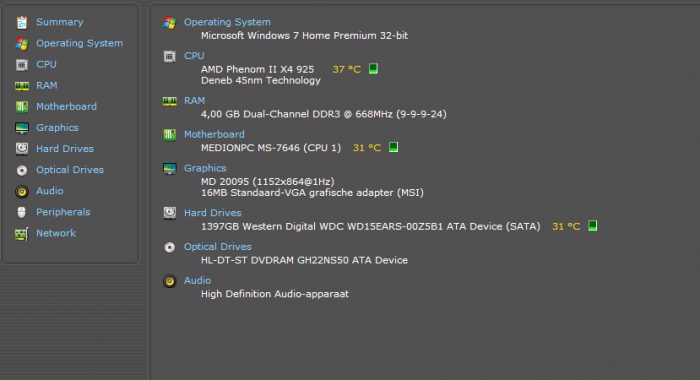Open the Hard Drives heading in summary
The height and width of the screenshot is (380, 700).
tap(212, 213)
